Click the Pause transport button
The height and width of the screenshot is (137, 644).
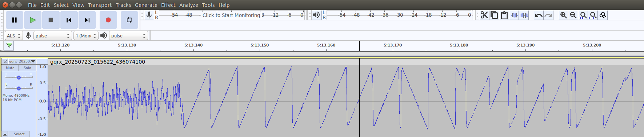[x=15, y=20]
